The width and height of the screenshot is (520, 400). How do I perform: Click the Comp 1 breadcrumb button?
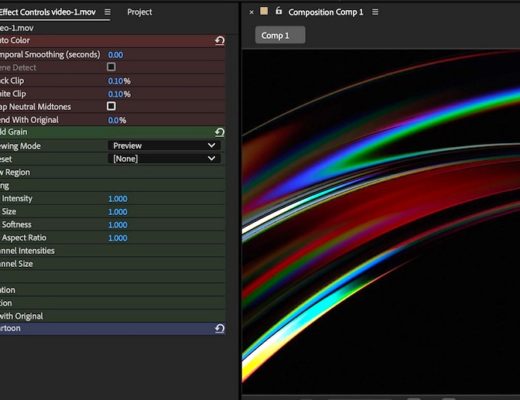click(280, 35)
